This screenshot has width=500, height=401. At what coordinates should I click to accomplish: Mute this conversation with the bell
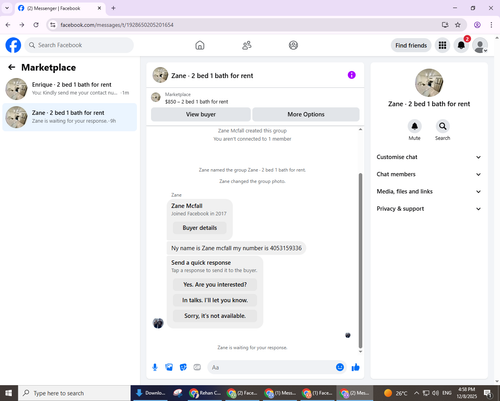pos(414,126)
